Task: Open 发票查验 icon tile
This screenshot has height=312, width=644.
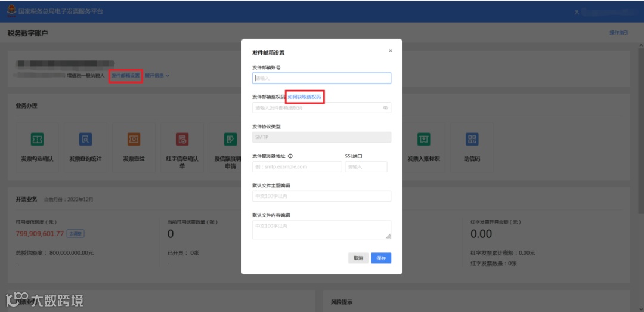Action: 134,147
